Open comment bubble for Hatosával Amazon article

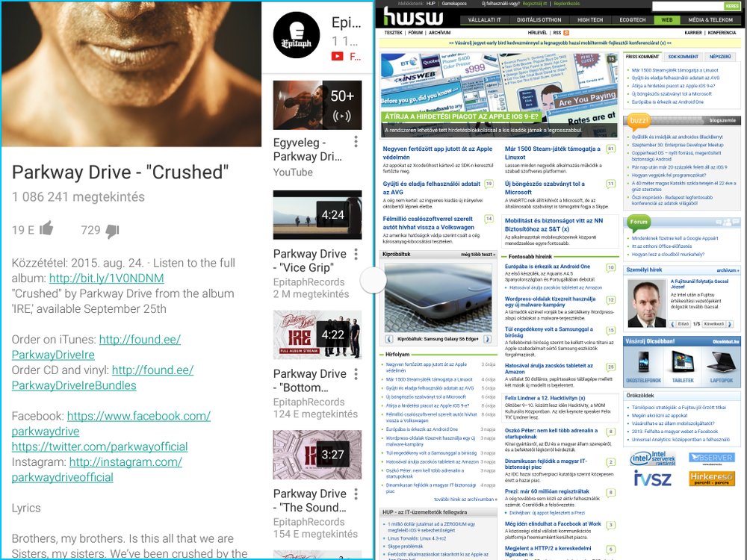610,367
